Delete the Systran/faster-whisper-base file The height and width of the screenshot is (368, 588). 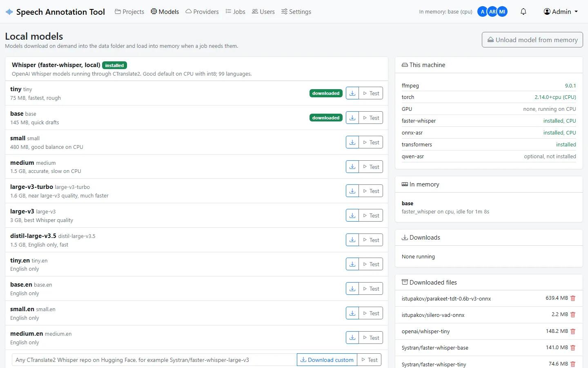pyautogui.click(x=573, y=348)
